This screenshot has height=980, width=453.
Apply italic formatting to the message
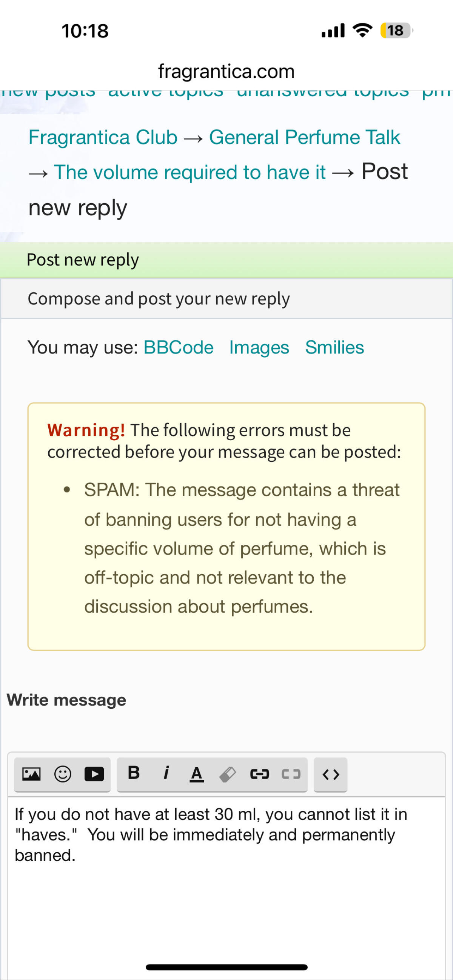(x=166, y=773)
